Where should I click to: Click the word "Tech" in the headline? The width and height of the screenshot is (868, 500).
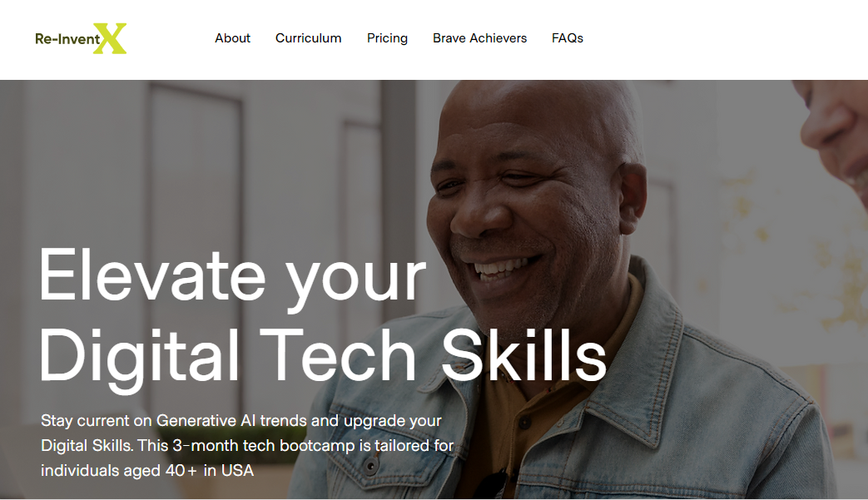pos(338,355)
